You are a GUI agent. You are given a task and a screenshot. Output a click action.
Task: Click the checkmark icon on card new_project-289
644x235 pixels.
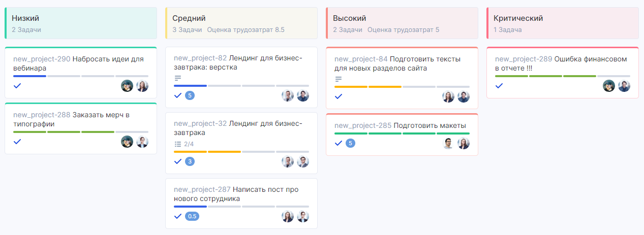[499, 86]
